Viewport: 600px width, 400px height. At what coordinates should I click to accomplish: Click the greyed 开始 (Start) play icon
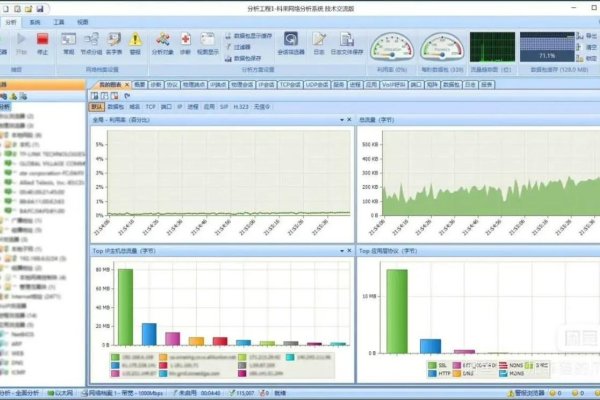tap(21, 44)
